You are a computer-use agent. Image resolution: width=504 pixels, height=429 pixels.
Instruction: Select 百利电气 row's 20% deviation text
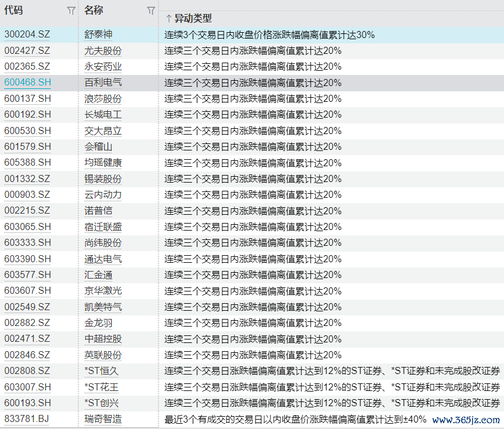(253, 83)
